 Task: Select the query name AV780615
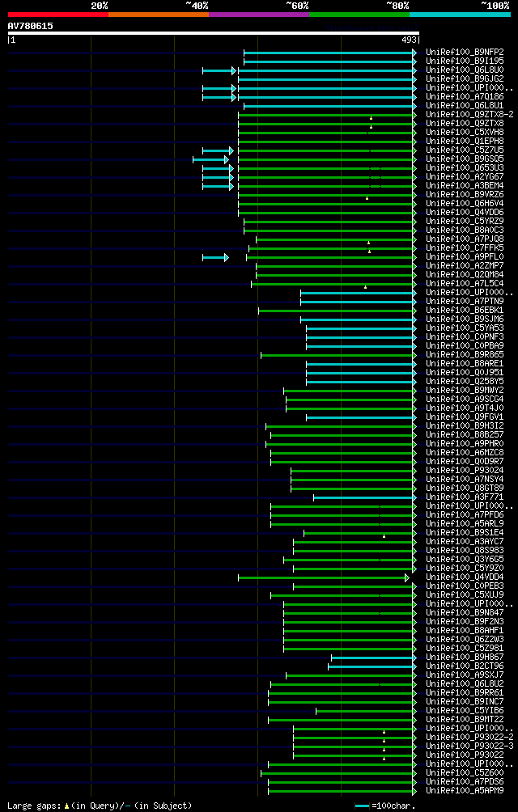tap(30, 26)
